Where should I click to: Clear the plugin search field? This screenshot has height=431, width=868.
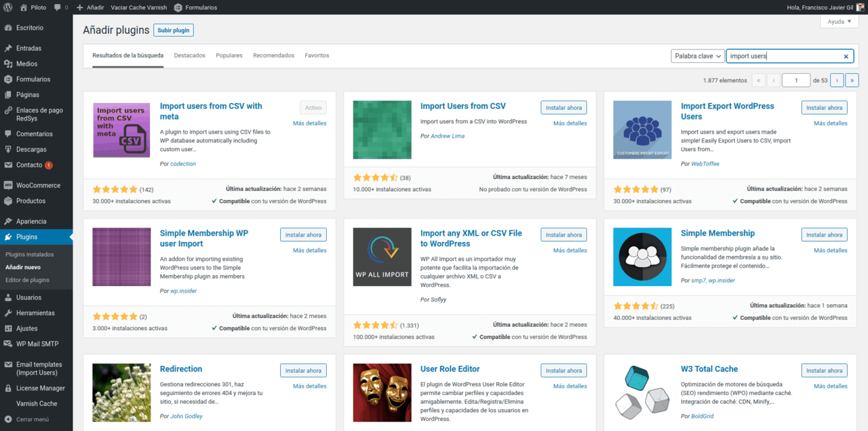(x=846, y=57)
